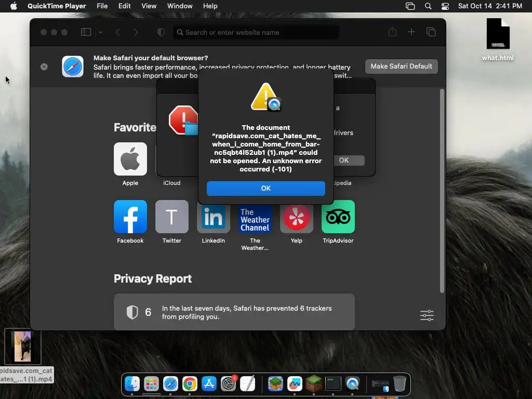
Task: Open the View menu
Action: click(x=149, y=6)
